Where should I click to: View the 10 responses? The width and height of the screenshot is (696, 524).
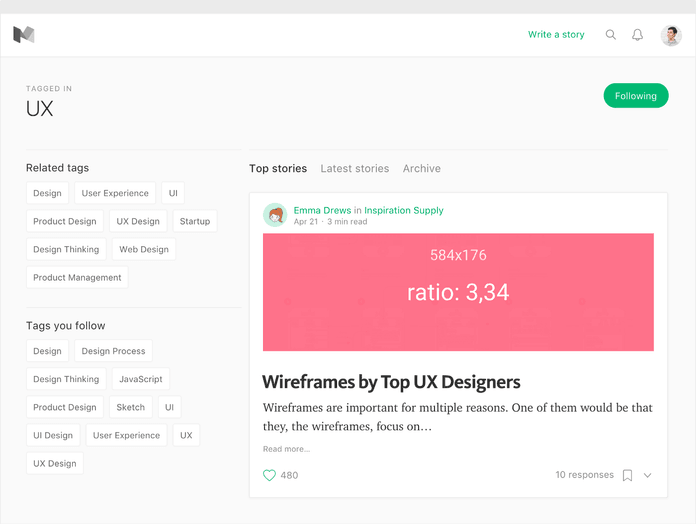(584, 475)
